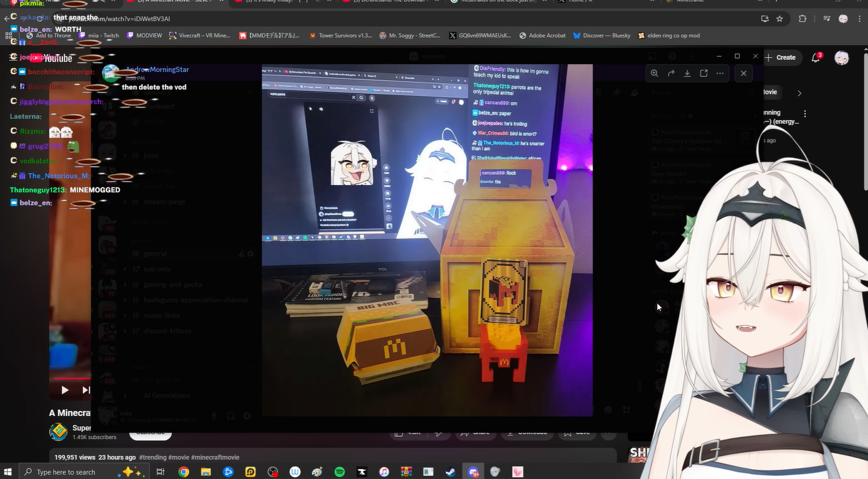Open the Tower Survivors bookmark

(x=341, y=36)
